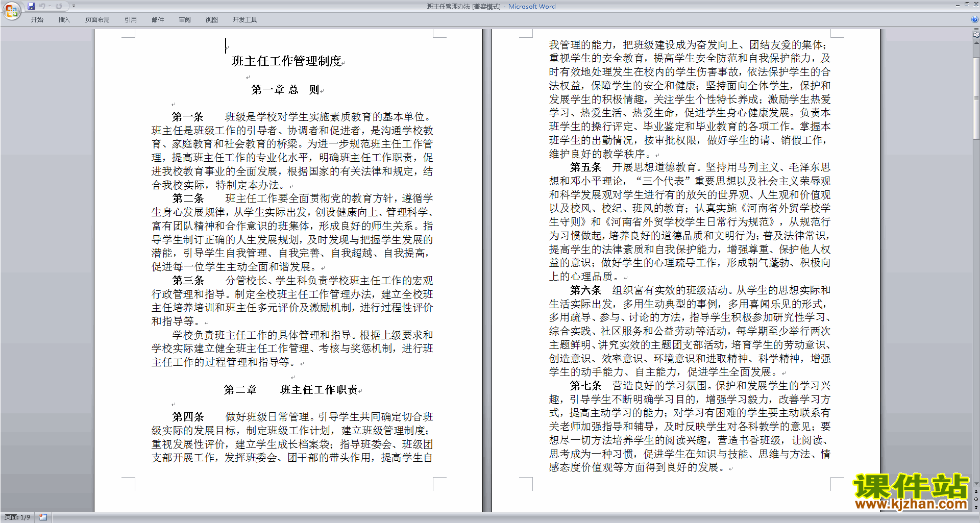Select the 邮件 tab
The width and height of the screenshot is (980, 523).
click(158, 19)
